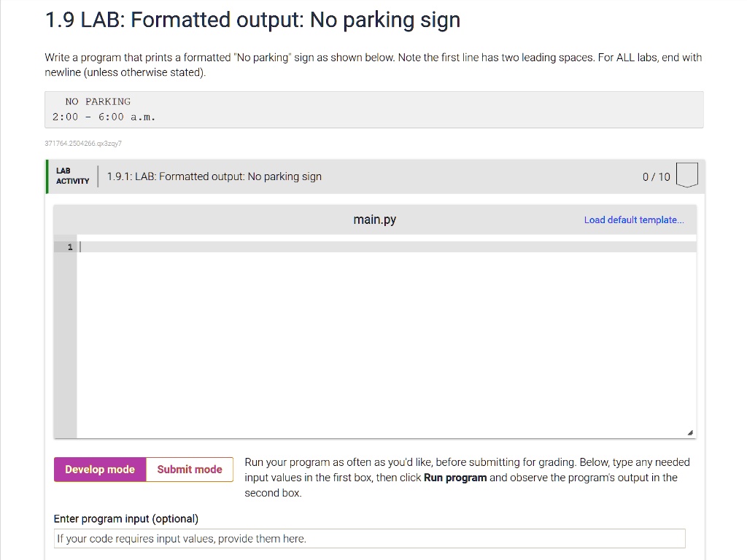The height and width of the screenshot is (560, 747).
Task: Click the Enter program input (optional) label
Action: (x=126, y=518)
